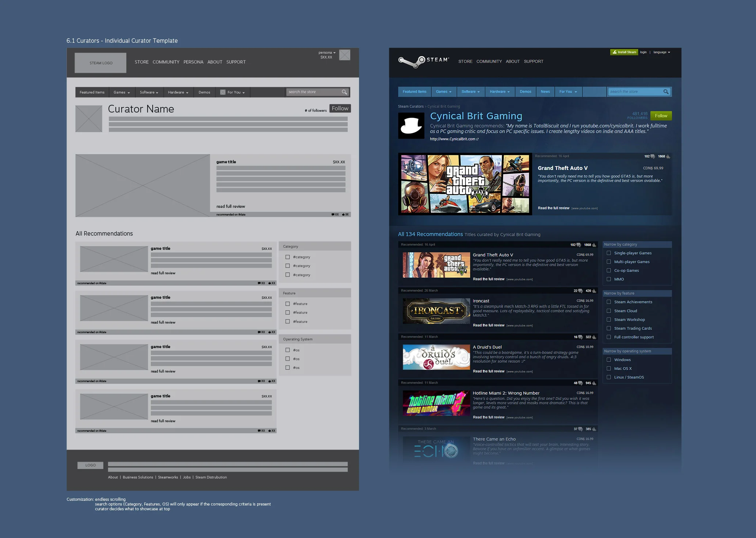
Task: Open the COMMUNITY menu in the Steam header
Action: point(489,61)
